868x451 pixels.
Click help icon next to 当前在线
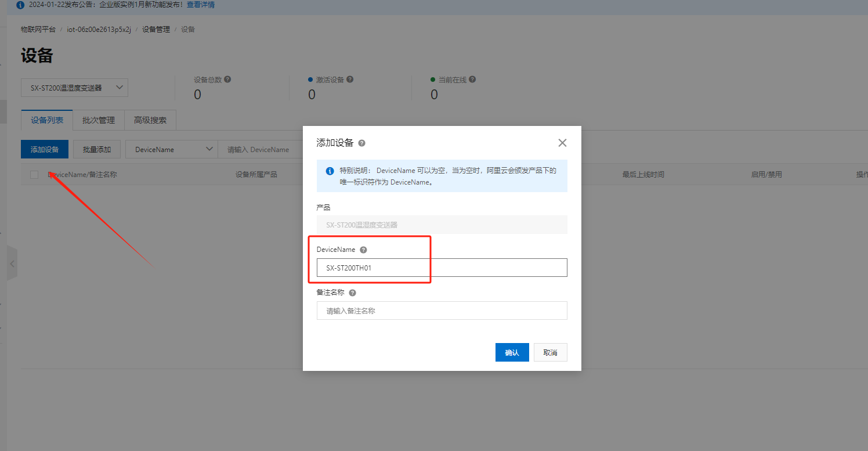[472, 80]
